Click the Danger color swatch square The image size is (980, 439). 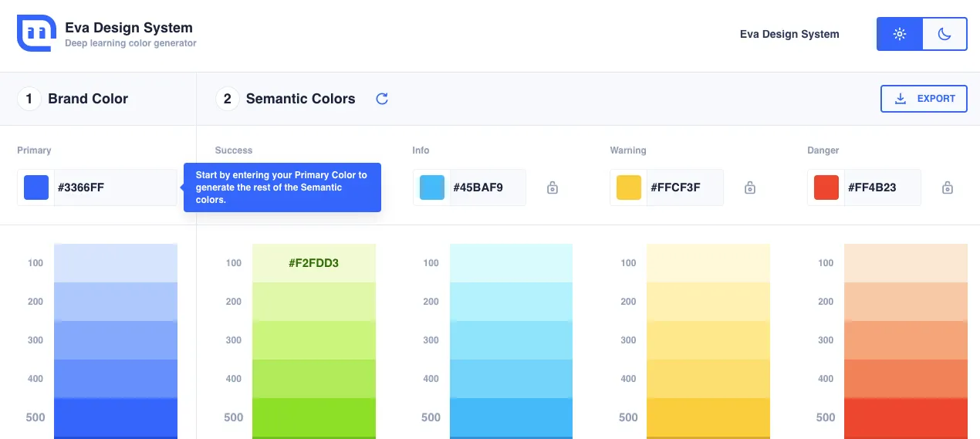click(x=826, y=187)
